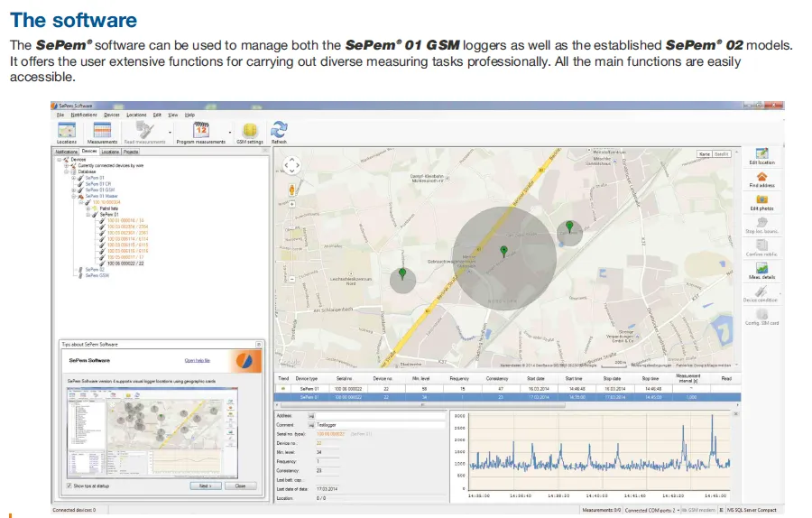Click MS SQL Server Compact status entry

click(x=752, y=510)
